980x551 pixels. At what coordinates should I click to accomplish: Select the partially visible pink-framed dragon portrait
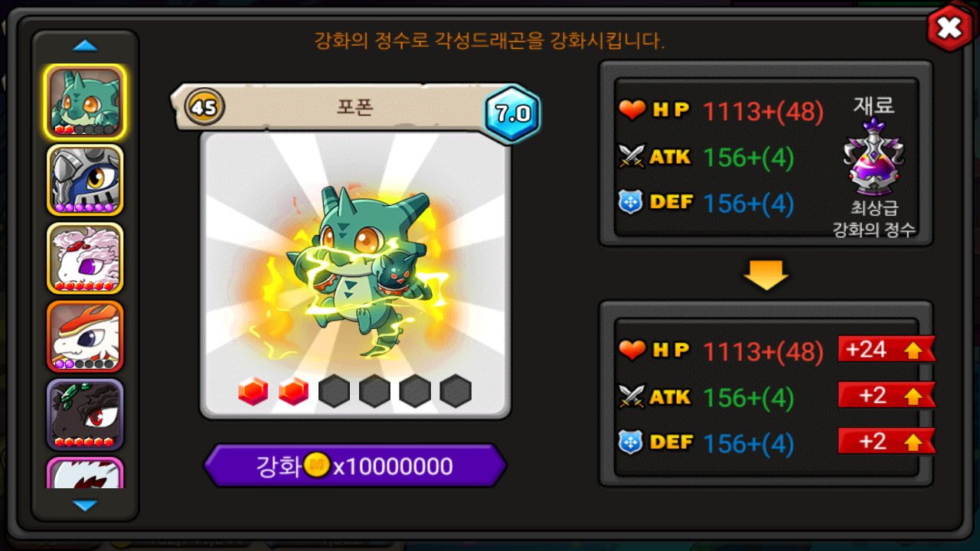tap(85, 473)
